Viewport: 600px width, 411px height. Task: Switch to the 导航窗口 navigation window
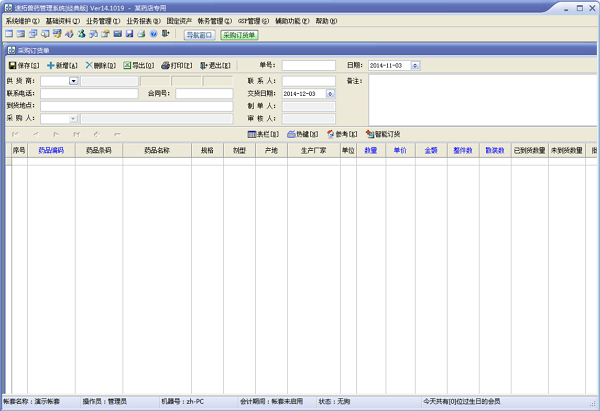[199, 34]
